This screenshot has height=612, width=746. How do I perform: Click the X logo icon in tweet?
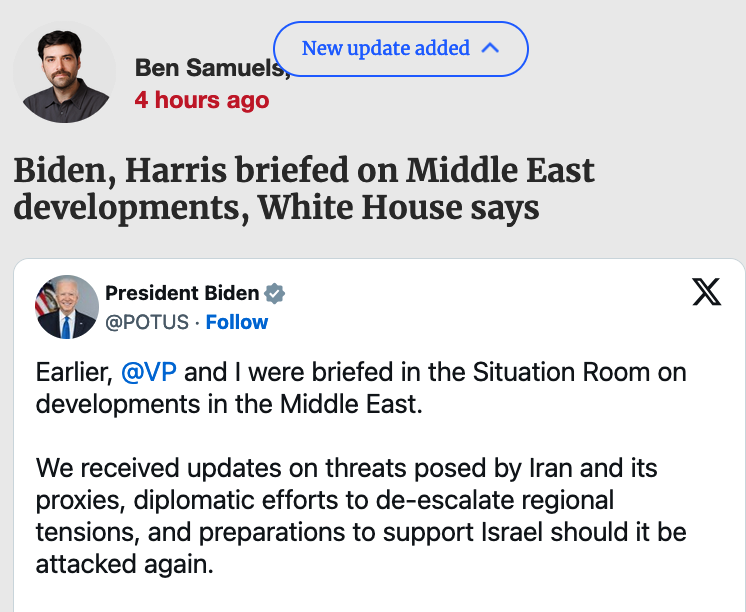click(706, 292)
